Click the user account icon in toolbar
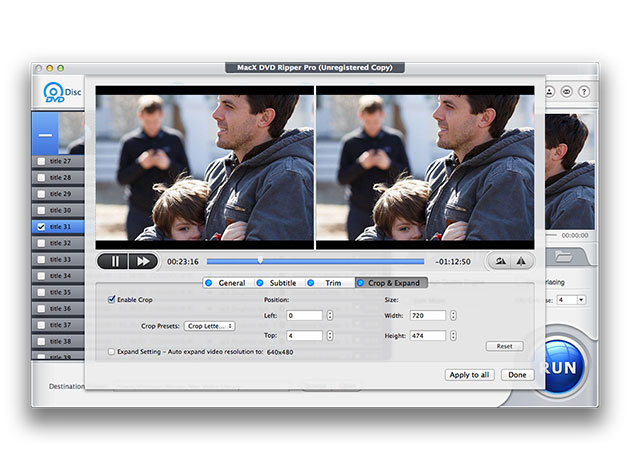 pyautogui.click(x=549, y=92)
